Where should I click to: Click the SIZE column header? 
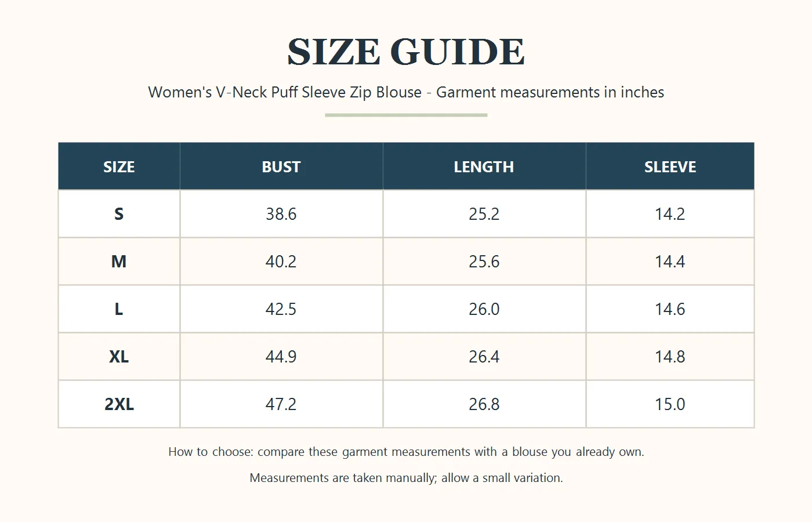click(x=119, y=166)
